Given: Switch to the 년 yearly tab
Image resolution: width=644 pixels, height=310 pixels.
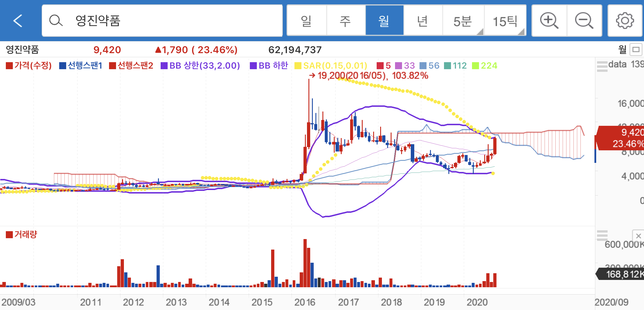Looking at the screenshot, I should click(x=423, y=21).
